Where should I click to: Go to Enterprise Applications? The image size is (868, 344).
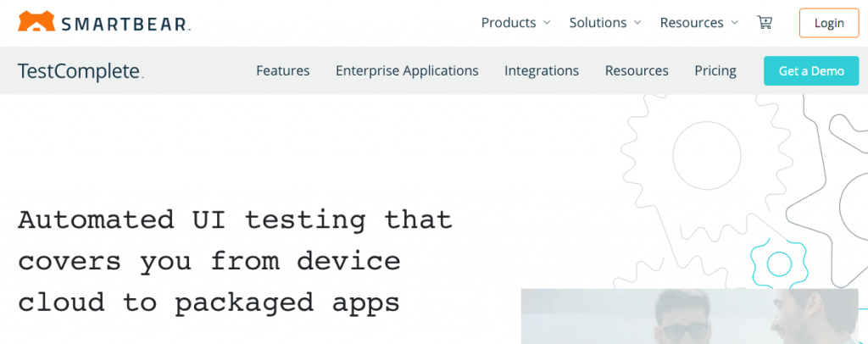click(x=407, y=71)
